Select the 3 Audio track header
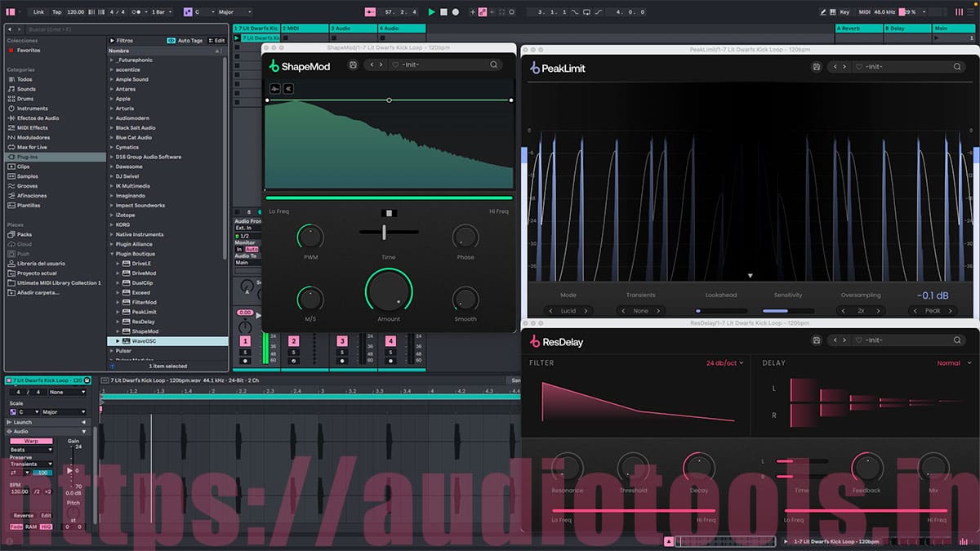 tap(353, 29)
